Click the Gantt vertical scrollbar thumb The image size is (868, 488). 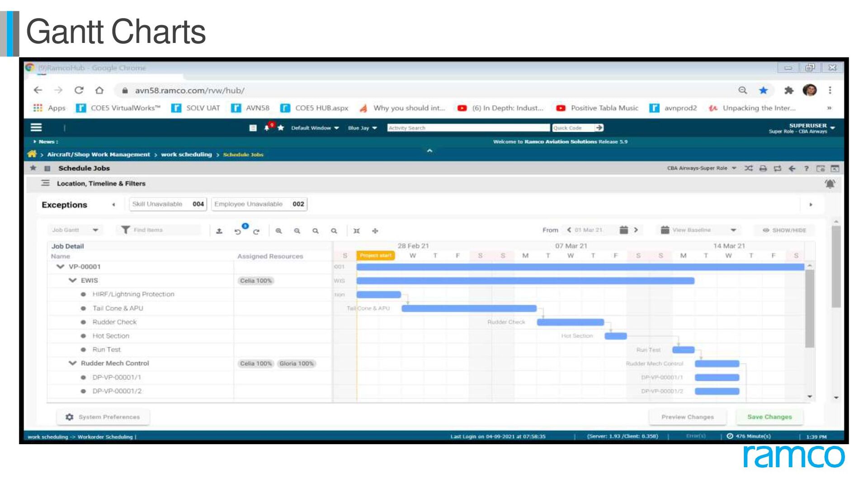click(x=809, y=308)
